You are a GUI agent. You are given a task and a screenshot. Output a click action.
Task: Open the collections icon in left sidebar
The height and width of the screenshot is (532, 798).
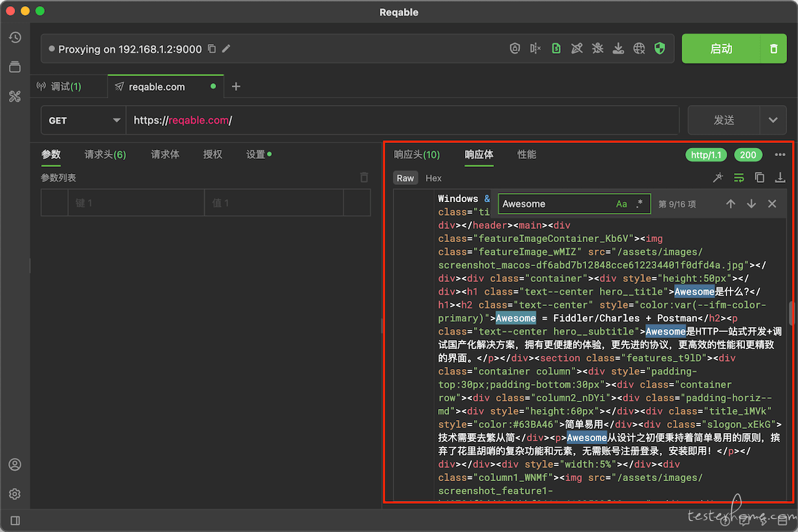pos(14,67)
